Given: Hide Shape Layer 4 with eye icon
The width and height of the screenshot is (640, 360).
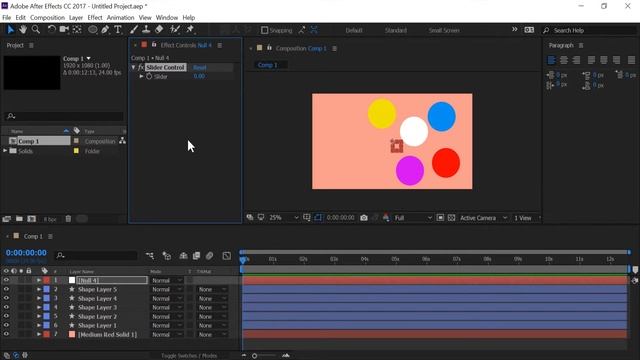Looking at the screenshot, I should pos(6,298).
